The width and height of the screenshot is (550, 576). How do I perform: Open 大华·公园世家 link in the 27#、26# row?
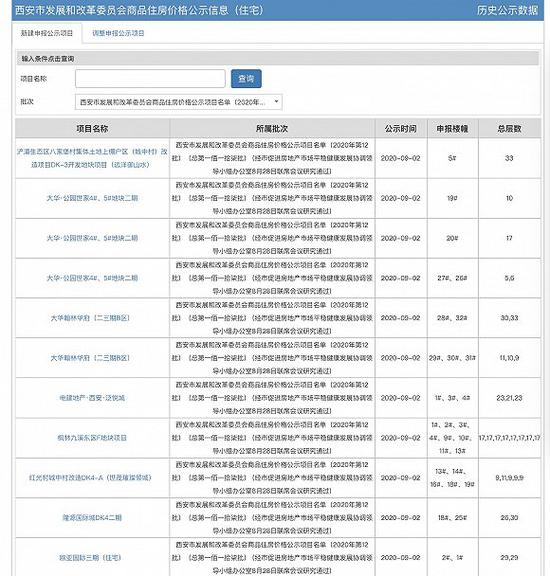[92, 278]
